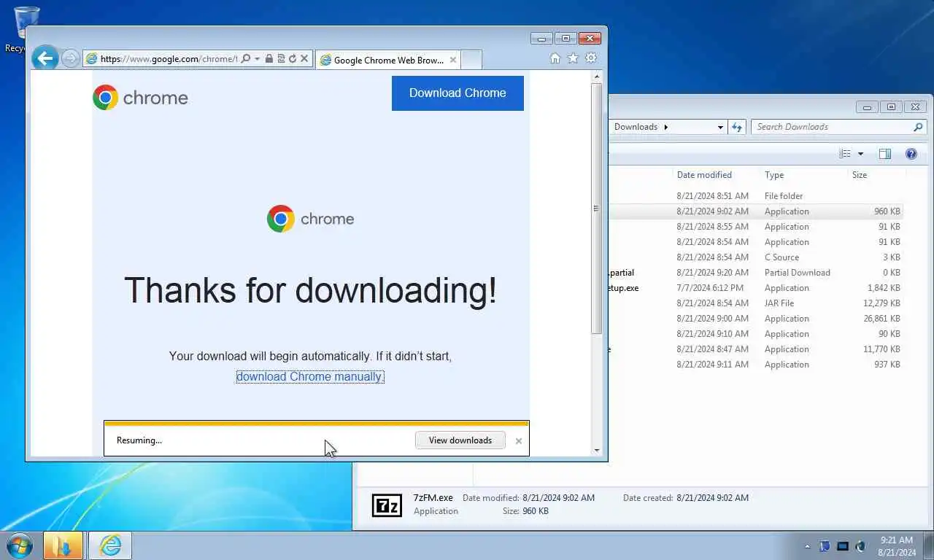Click IE page vertical scrollbar thumb
The height and width of the screenshot is (560, 934).
point(596,208)
